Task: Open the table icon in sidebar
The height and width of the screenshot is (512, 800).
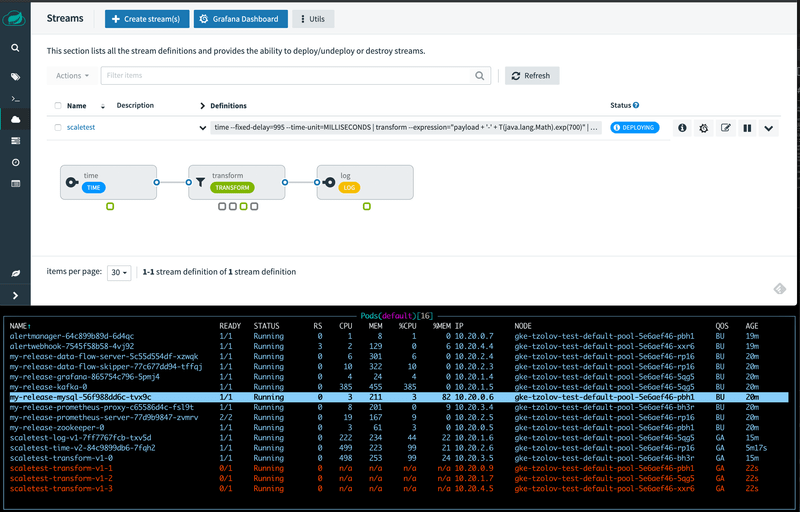Action: (15, 184)
